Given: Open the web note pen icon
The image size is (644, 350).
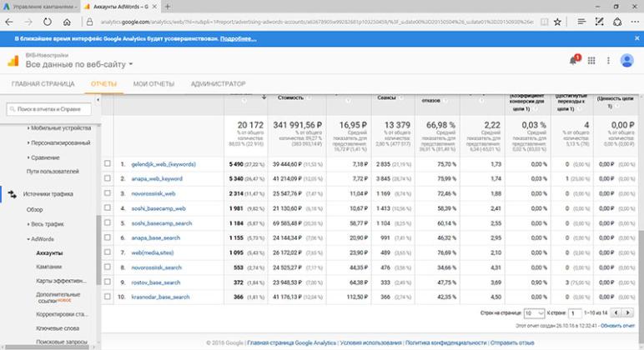Looking at the screenshot, I should pyautogui.click(x=599, y=22).
